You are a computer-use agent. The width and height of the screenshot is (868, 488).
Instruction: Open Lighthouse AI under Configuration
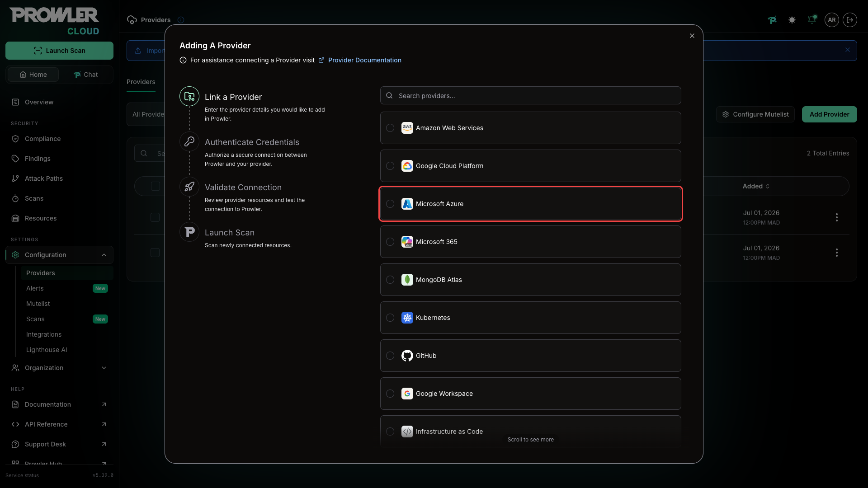coord(67,350)
